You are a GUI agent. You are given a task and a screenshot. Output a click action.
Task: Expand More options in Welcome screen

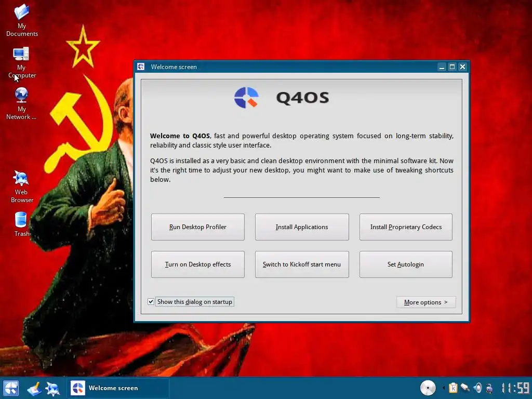[426, 302]
